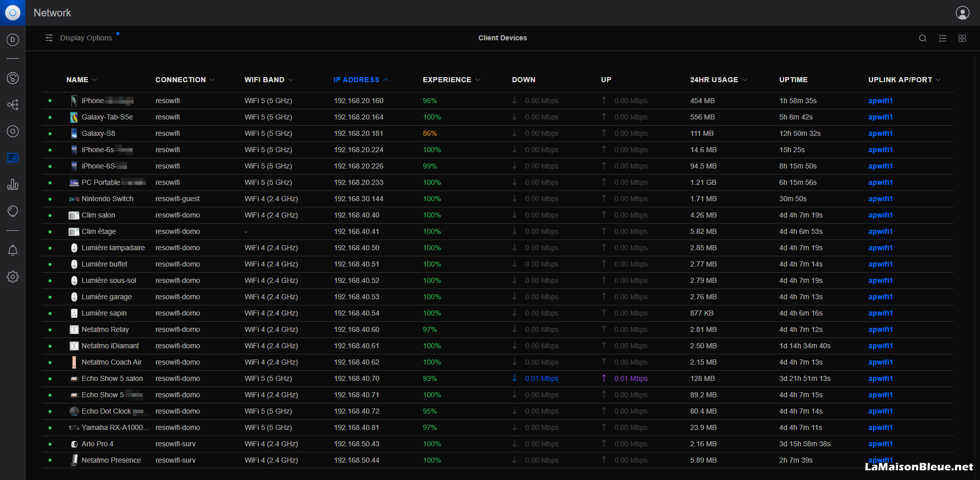Screen dimensions: 980x480
Task: Click the Lumière lampadaire bulb icon
Action: [x=74, y=248]
